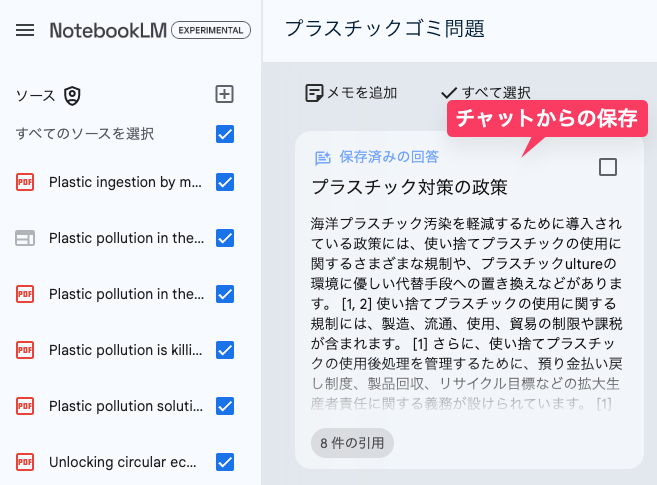Click the source privacy shield icon
The height and width of the screenshot is (485, 657).
[72, 95]
